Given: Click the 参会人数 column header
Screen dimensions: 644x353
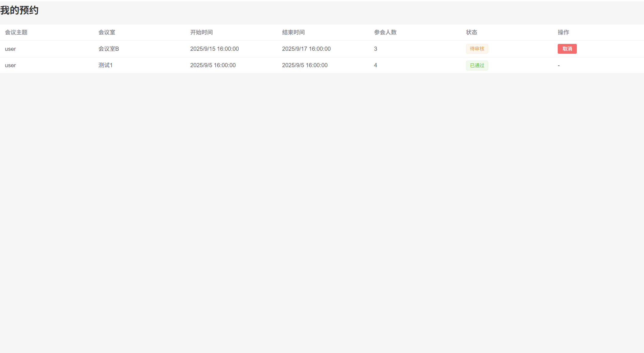Looking at the screenshot, I should pos(385,32).
